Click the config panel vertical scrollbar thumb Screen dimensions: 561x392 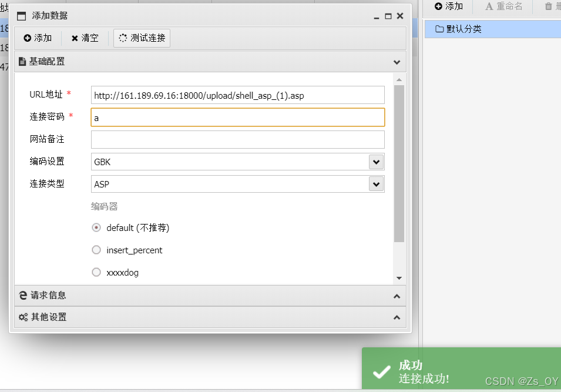pyautogui.click(x=399, y=163)
